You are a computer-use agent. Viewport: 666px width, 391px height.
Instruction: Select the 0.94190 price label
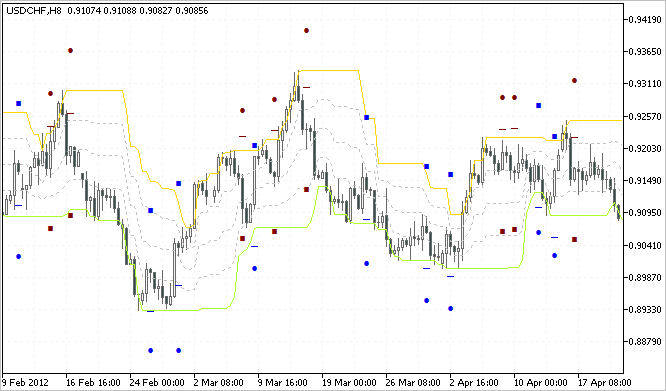click(x=645, y=20)
